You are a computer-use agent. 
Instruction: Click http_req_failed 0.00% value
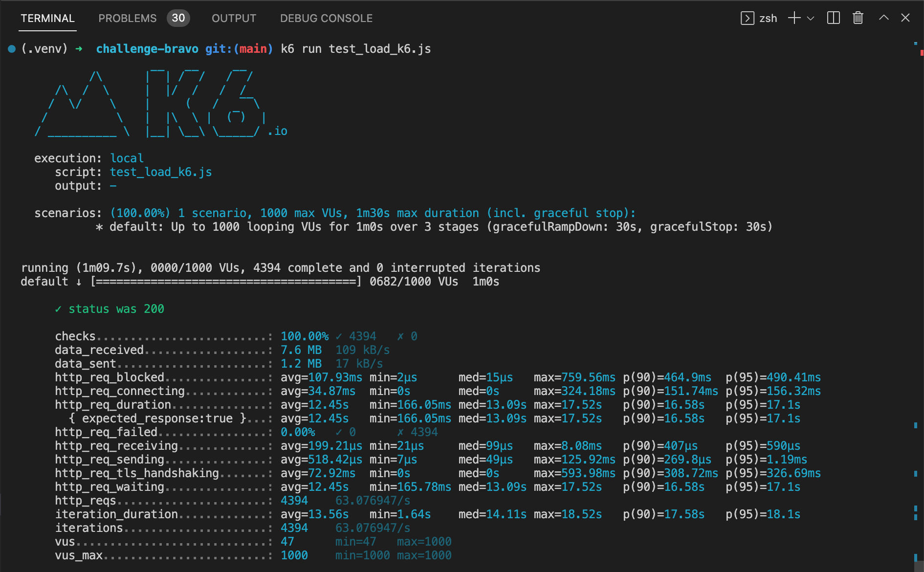coord(298,432)
